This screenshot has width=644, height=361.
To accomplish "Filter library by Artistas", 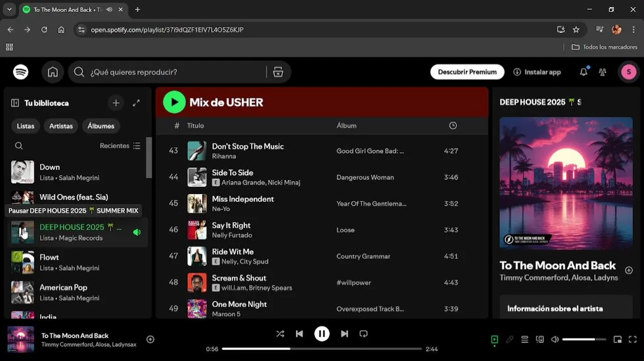I will 61,126.
